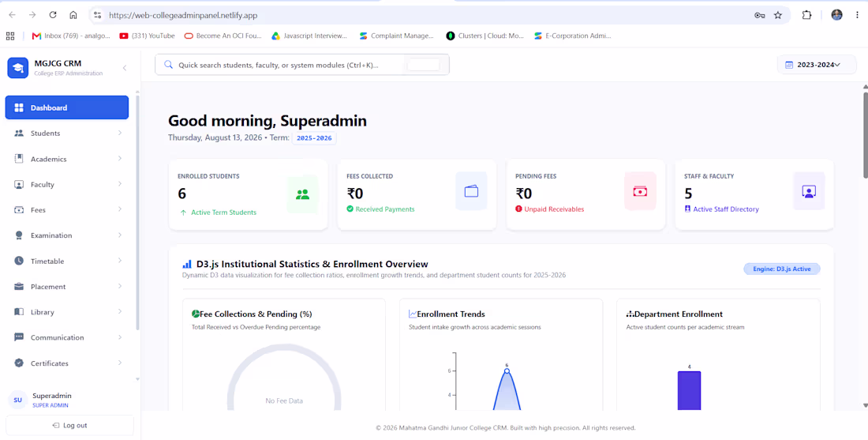
Task: Click the enrolled students green people icon
Action: tap(302, 194)
